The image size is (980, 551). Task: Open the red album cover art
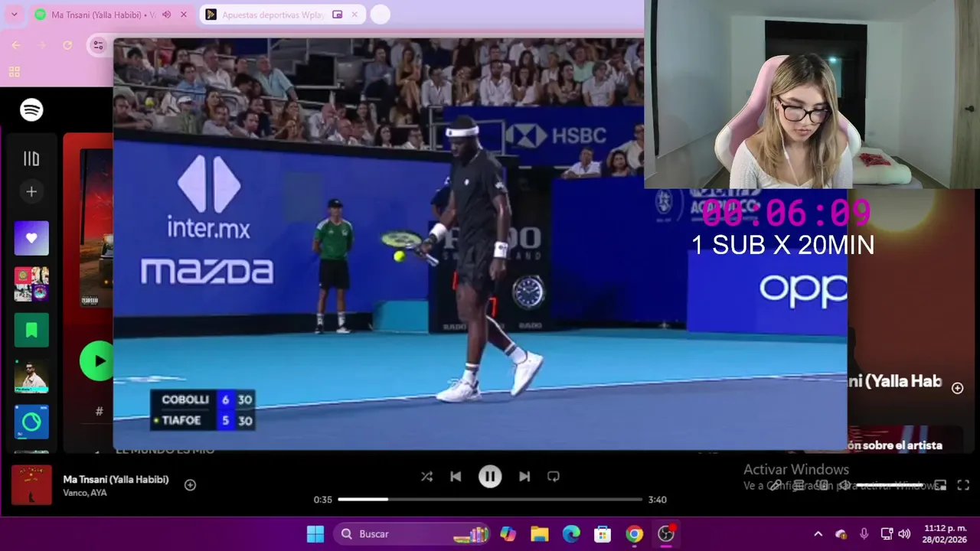96,228
